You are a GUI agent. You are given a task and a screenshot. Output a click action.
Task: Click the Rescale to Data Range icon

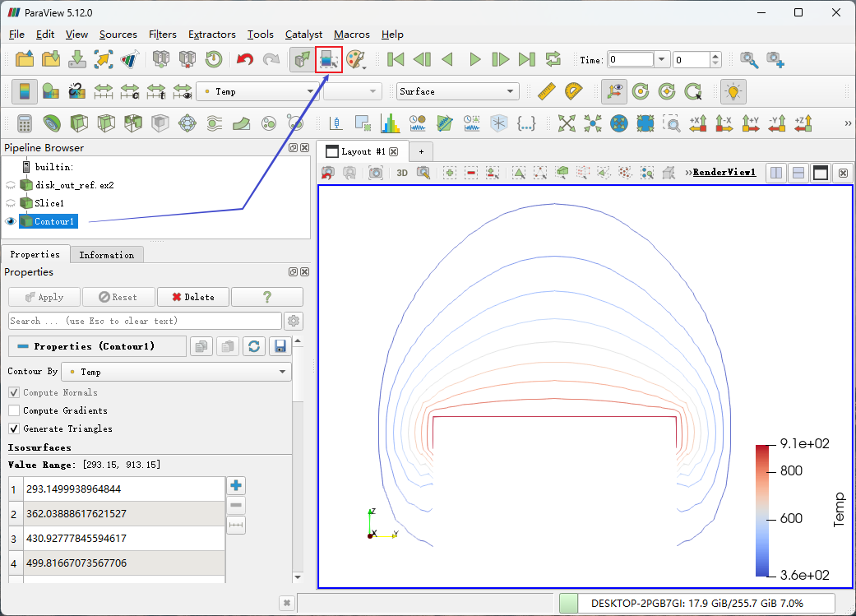point(104,91)
